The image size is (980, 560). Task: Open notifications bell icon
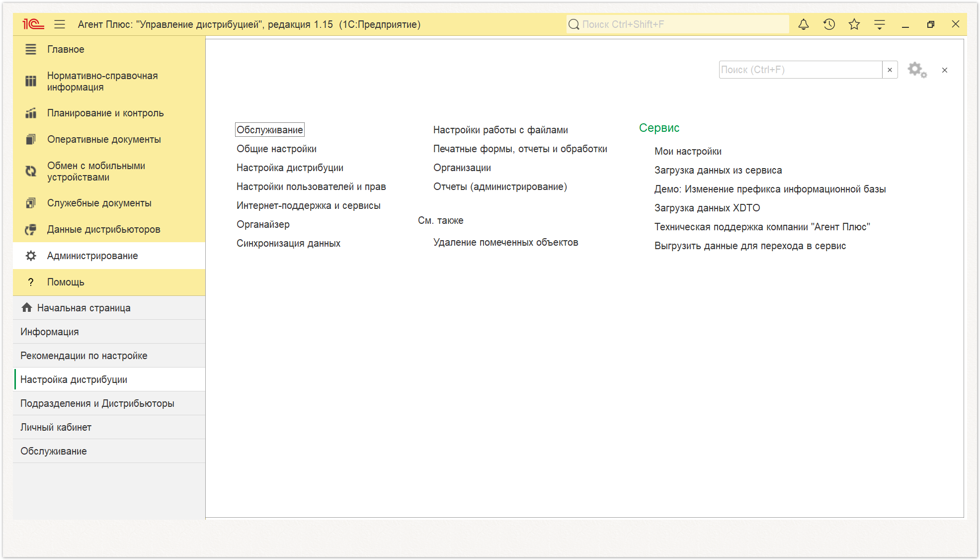click(804, 24)
